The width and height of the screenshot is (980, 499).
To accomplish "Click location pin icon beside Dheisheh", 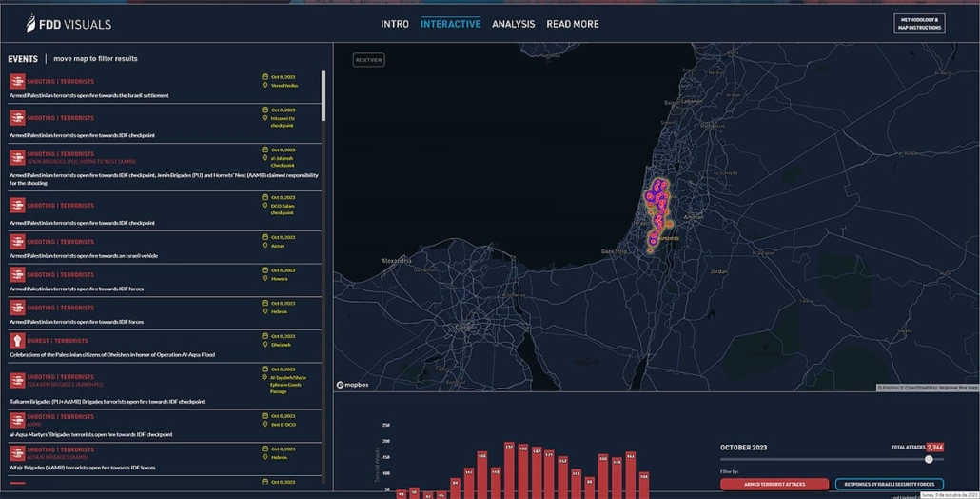I will coord(265,345).
